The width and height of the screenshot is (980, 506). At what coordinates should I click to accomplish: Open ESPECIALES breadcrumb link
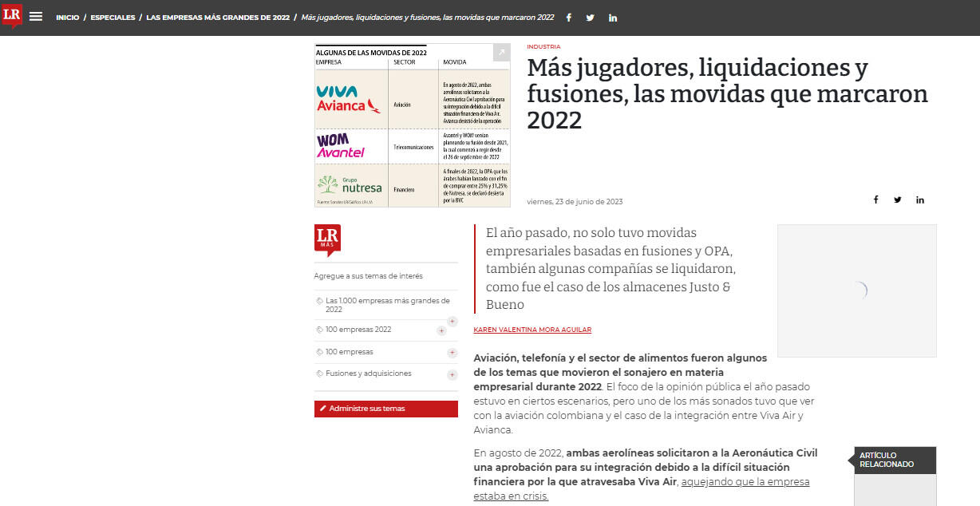click(113, 18)
